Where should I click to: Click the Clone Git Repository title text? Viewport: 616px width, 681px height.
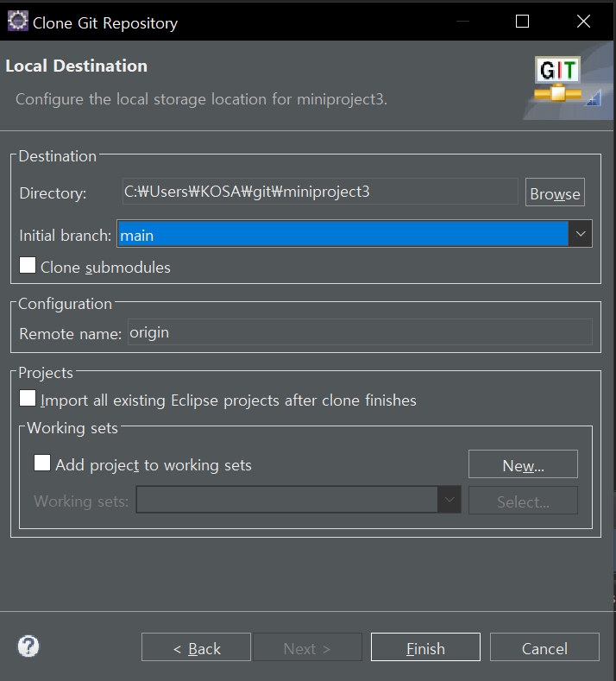click(105, 23)
